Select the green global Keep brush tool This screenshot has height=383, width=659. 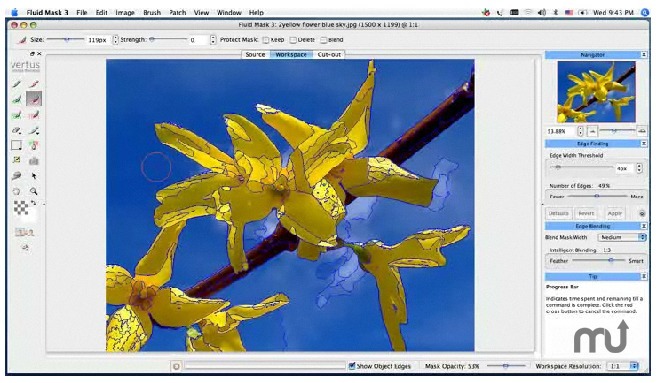[x=16, y=115]
